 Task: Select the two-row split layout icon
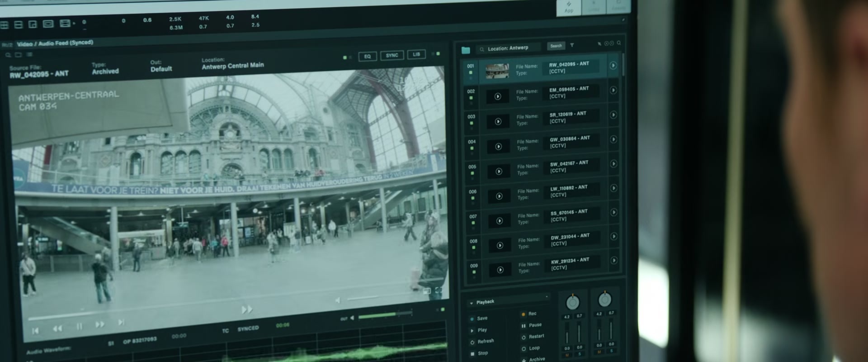click(19, 24)
